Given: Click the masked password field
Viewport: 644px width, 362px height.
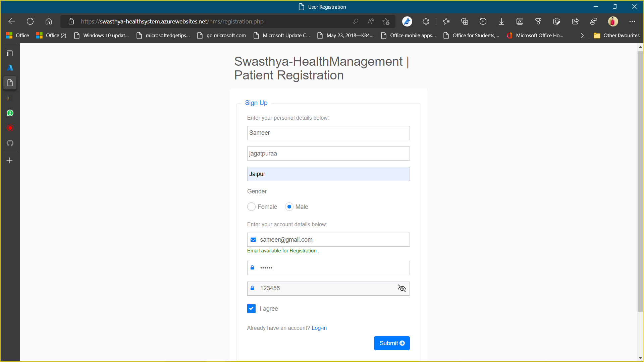Looking at the screenshot, I should coord(328,268).
